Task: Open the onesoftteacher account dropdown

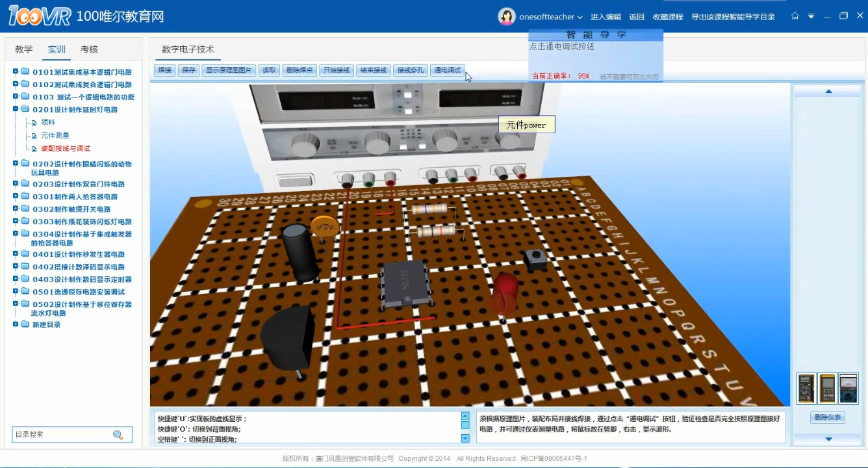Action: pos(580,18)
